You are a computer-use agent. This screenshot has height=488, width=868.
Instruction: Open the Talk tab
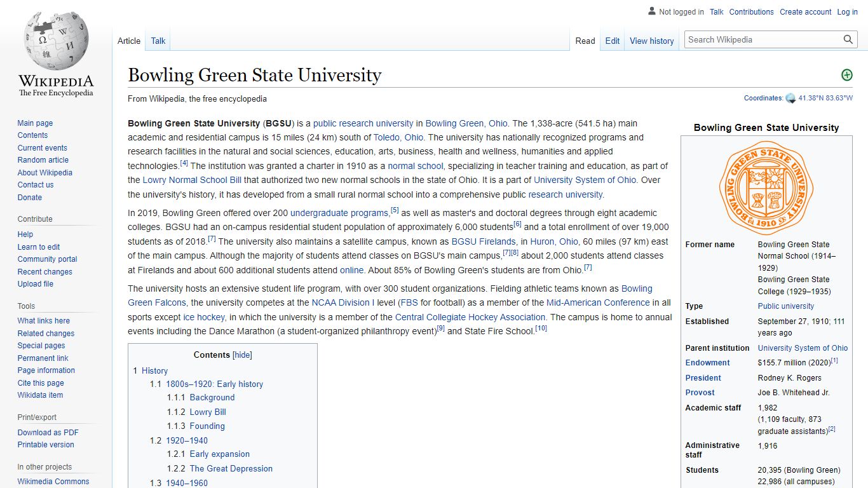click(x=158, y=41)
